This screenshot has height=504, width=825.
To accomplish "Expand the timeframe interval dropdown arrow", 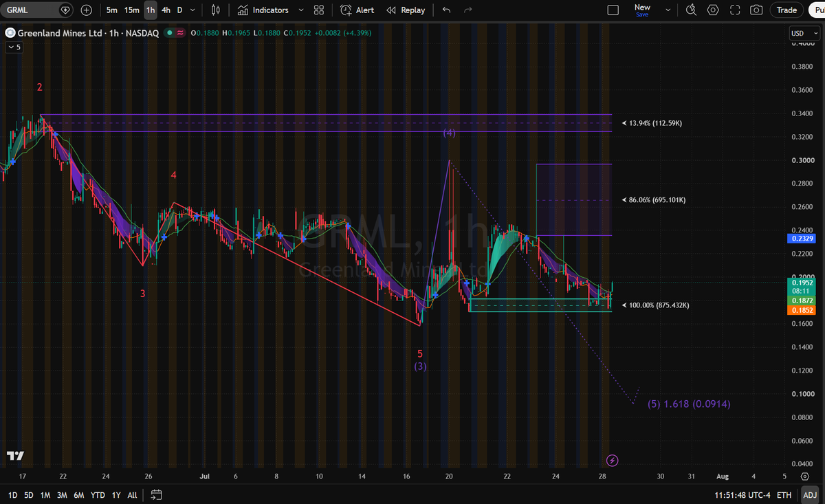I will point(192,10).
